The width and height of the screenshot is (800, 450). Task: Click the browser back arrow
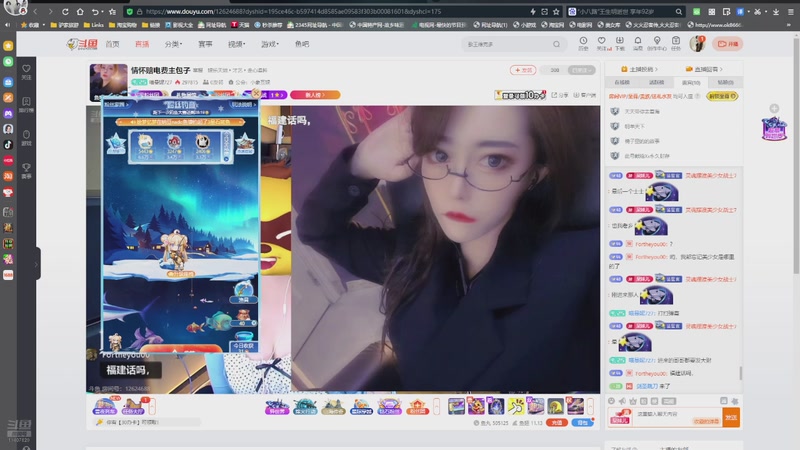35,11
